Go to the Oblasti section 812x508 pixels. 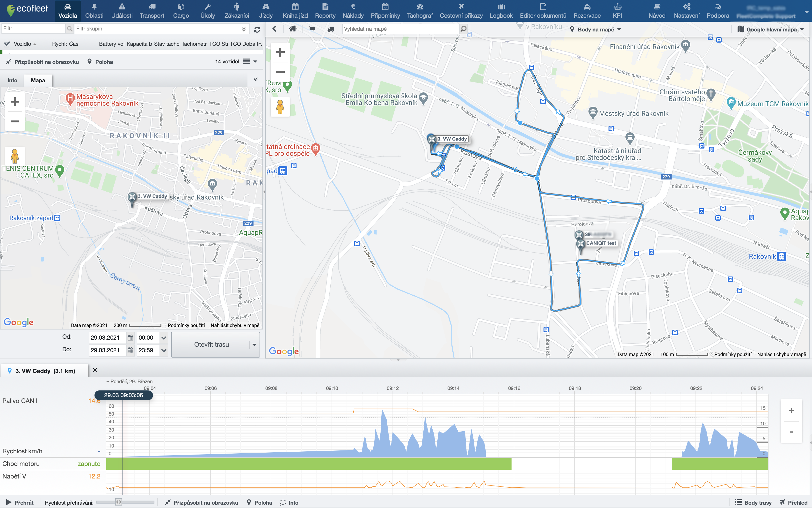click(x=94, y=11)
